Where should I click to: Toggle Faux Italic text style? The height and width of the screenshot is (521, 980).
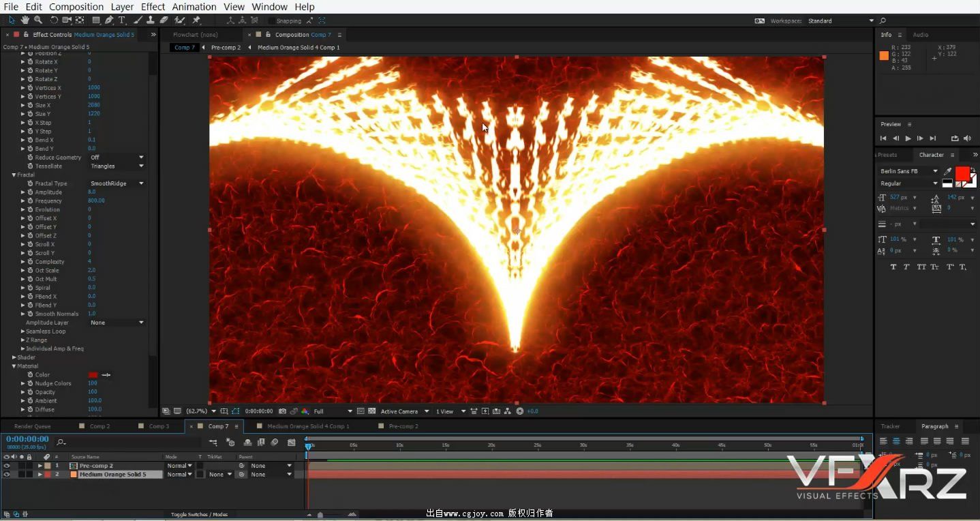pyautogui.click(x=906, y=267)
